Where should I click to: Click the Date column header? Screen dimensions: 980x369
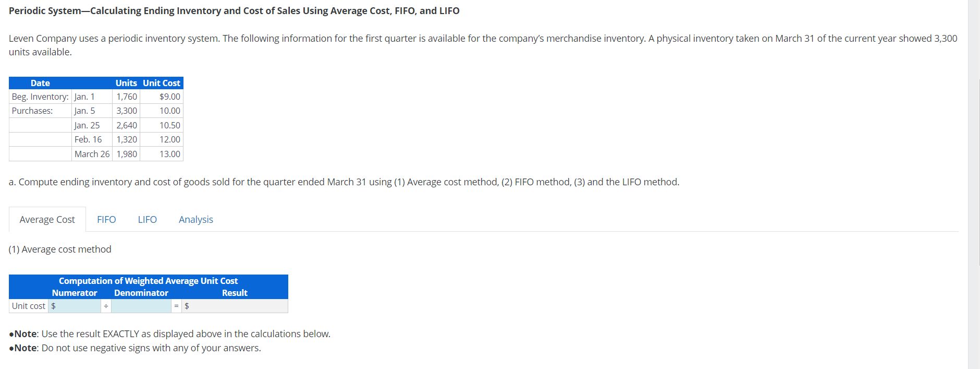[x=40, y=82]
